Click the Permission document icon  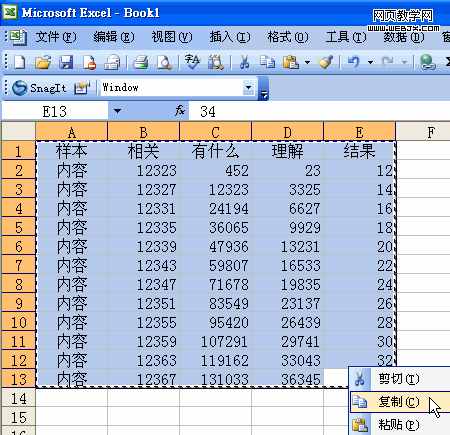(89, 62)
